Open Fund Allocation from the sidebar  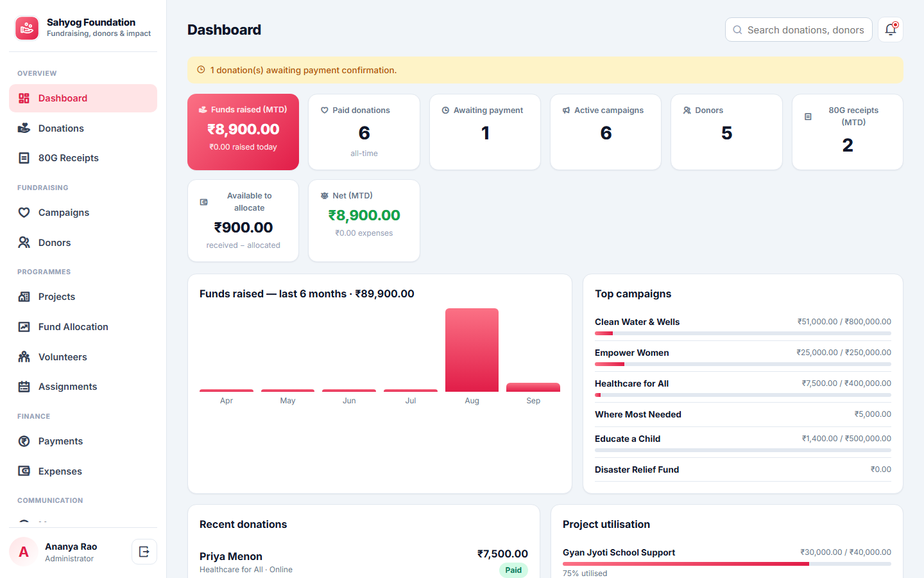pos(83,327)
